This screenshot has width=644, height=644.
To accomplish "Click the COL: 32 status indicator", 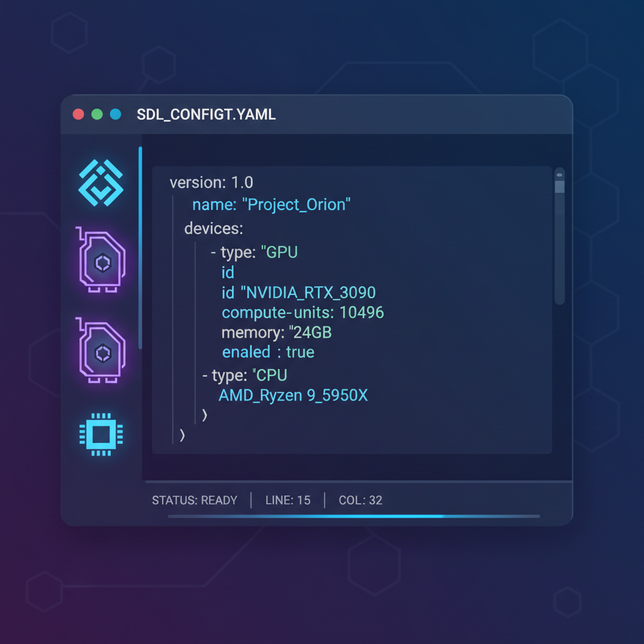I will [360, 501].
